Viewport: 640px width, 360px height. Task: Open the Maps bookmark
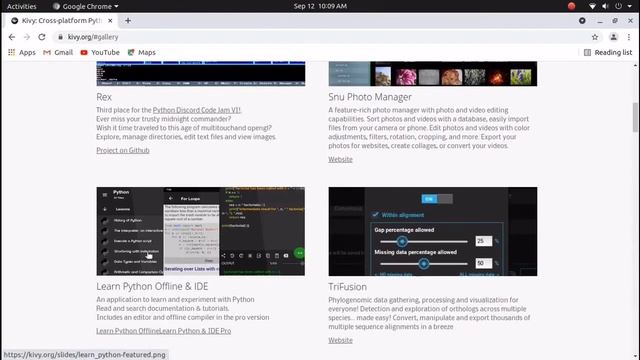[x=142, y=52]
